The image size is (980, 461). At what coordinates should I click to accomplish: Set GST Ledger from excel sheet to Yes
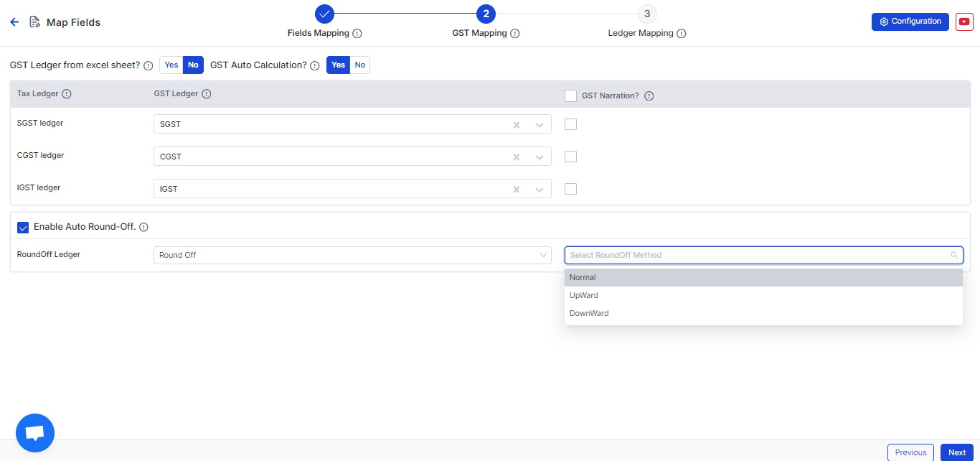(171, 65)
